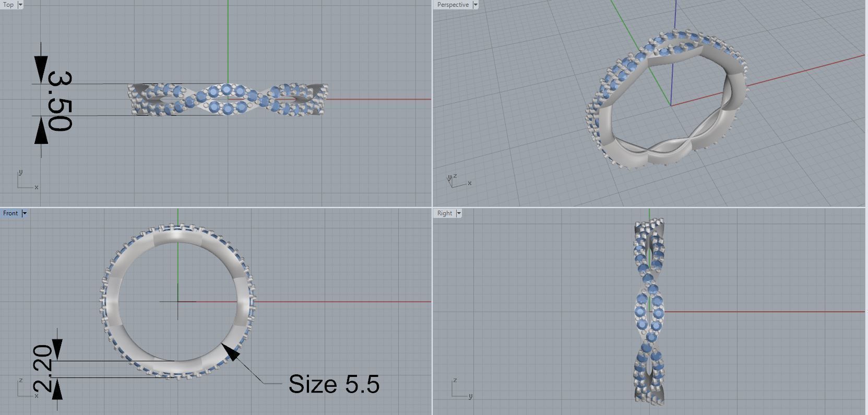The height and width of the screenshot is (415, 868).
Task: Activate the Right viewport title label
Action: 445,213
